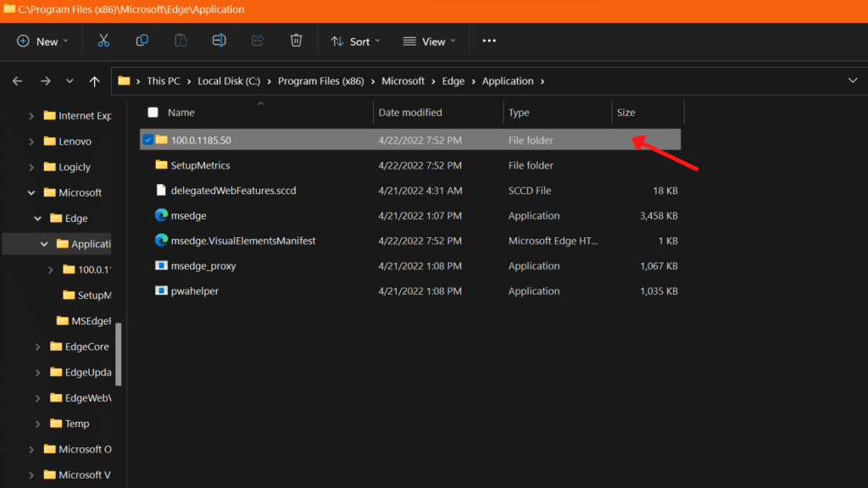This screenshot has width=868, height=488.
Task: Collapse the Application tree folder
Action: (44, 244)
